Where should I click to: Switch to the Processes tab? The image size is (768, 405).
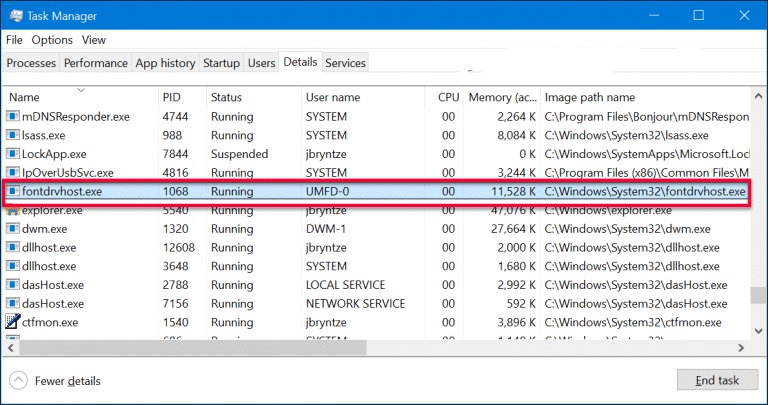pos(31,63)
